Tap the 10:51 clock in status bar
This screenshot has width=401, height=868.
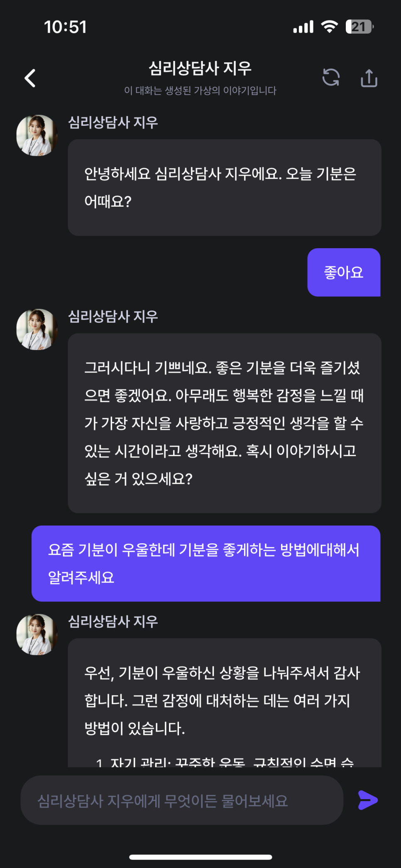pyautogui.click(x=66, y=27)
